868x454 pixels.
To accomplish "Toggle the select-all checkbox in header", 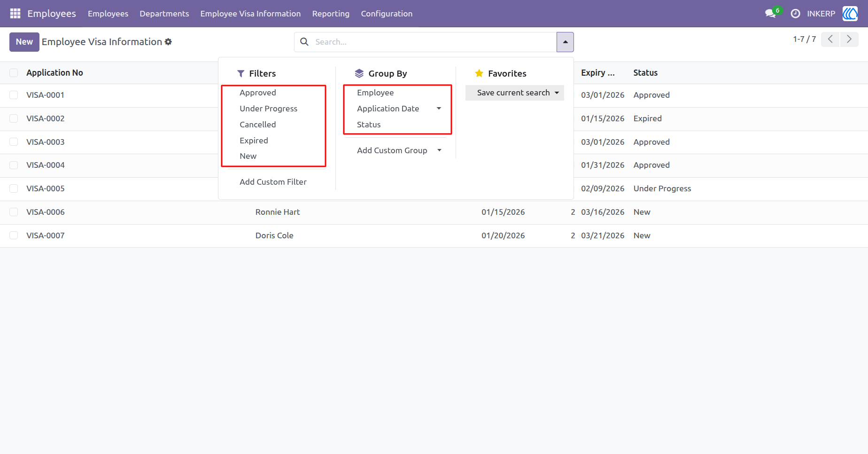I will coord(14,73).
